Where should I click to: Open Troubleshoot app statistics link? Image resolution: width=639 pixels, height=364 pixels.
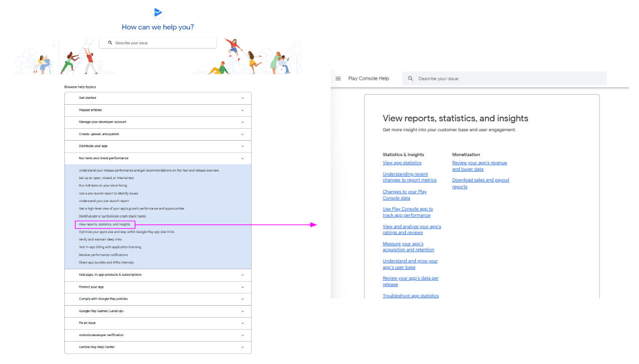[x=411, y=296]
